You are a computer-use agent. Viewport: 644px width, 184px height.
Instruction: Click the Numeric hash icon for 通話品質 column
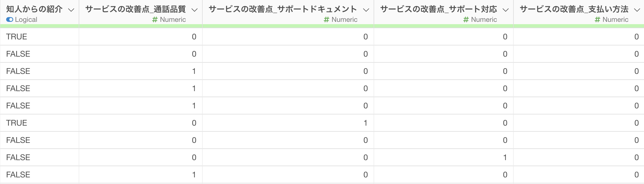coord(155,20)
